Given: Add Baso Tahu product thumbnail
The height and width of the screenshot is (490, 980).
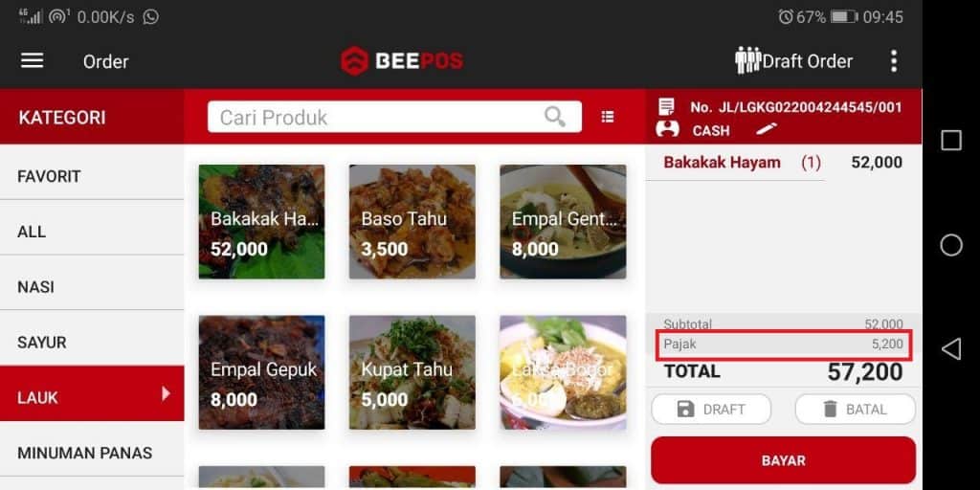Looking at the screenshot, I should coord(412,221).
